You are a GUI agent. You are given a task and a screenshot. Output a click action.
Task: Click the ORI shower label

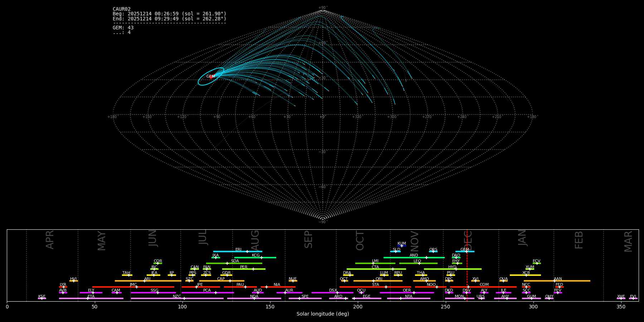point(379,279)
